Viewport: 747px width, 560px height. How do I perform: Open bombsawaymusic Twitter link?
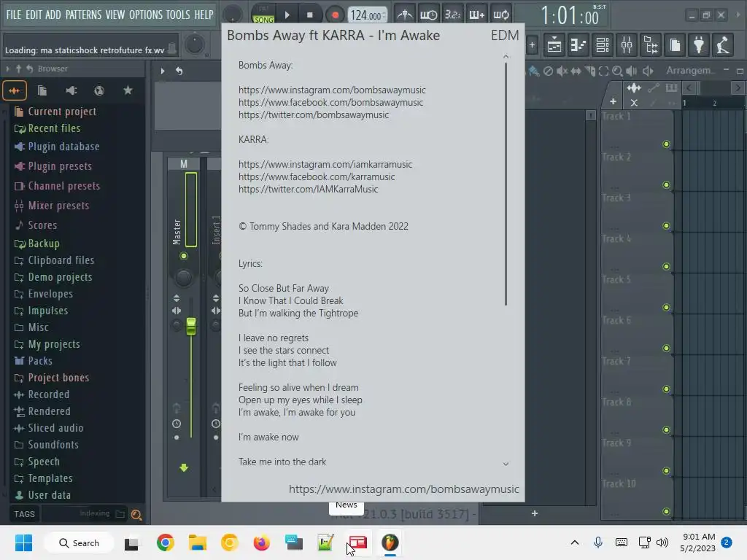(314, 114)
